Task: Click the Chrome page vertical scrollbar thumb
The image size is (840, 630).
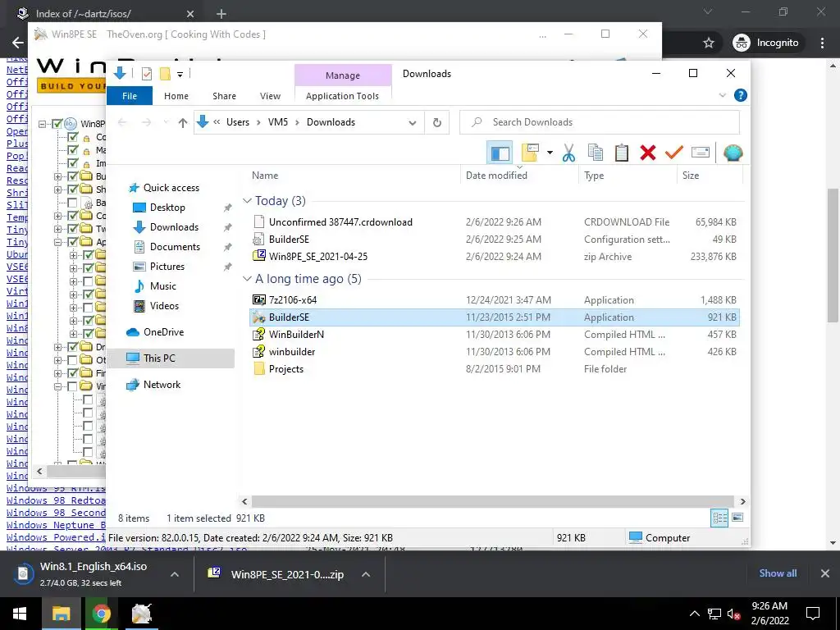Action: tap(833, 255)
